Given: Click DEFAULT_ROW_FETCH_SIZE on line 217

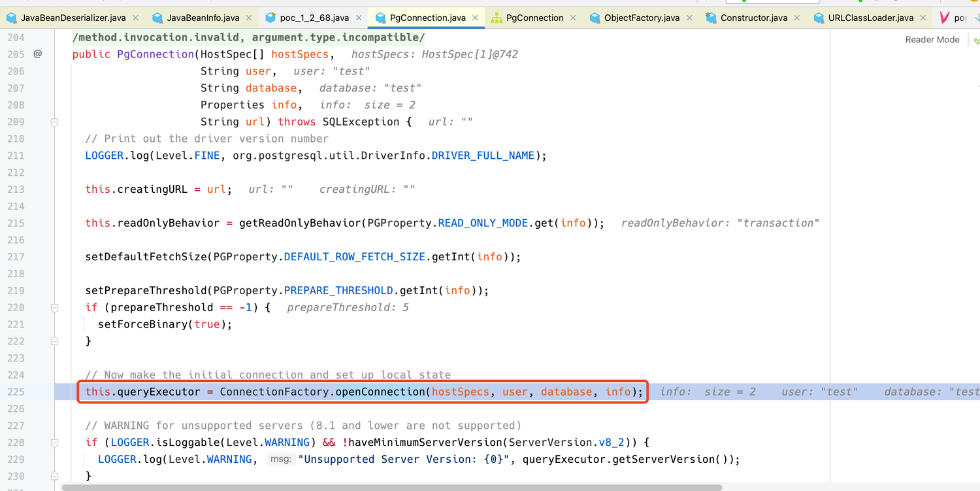Looking at the screenshot, I should coord(354,257).
